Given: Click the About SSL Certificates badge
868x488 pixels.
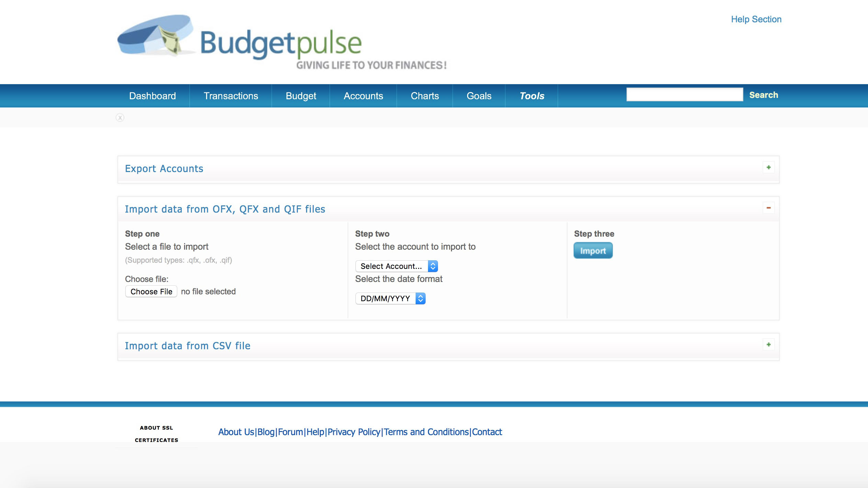Looking at the screenshot, I should point(156,434).
